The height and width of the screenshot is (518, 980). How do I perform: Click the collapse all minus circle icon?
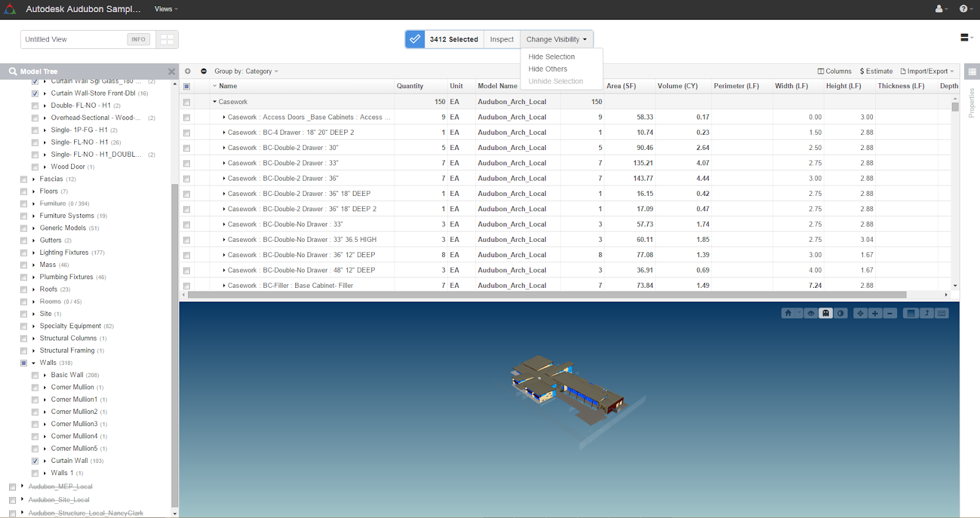click(204, 71)
